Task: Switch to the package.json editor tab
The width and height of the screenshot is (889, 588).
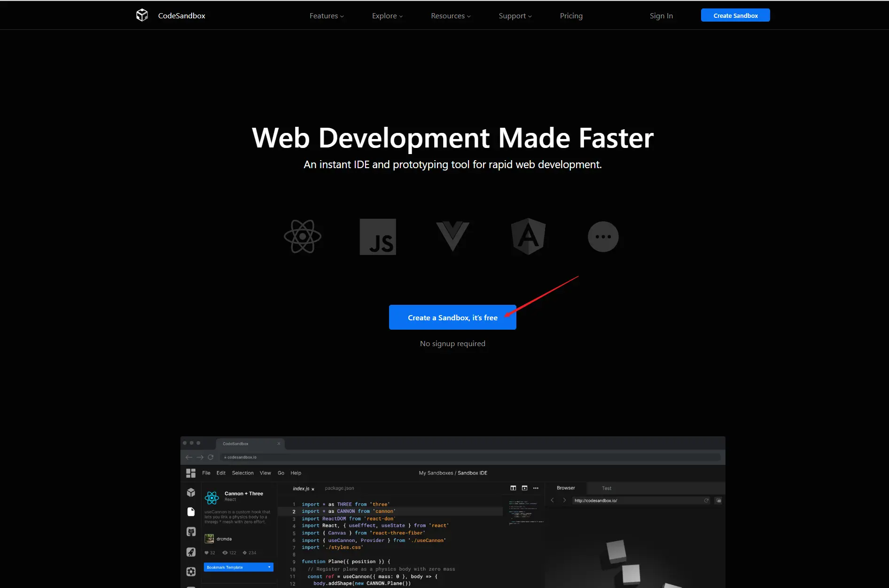Action: 339,488
